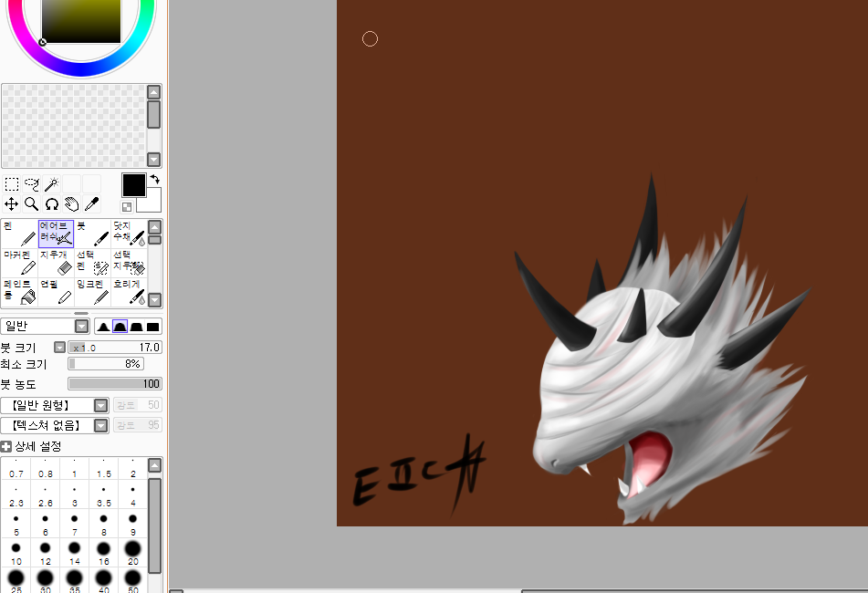This screenshot has height=593, width=868.
Task: Choose the 마커펜 (Marker) tool
Action: pyautogui.click(x=19, y=263)
